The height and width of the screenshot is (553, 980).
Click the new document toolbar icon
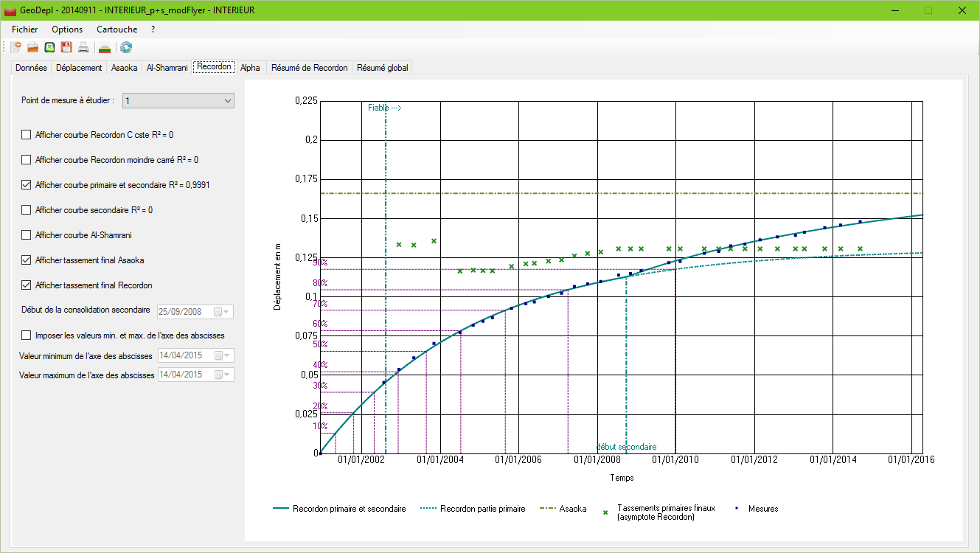16,47
